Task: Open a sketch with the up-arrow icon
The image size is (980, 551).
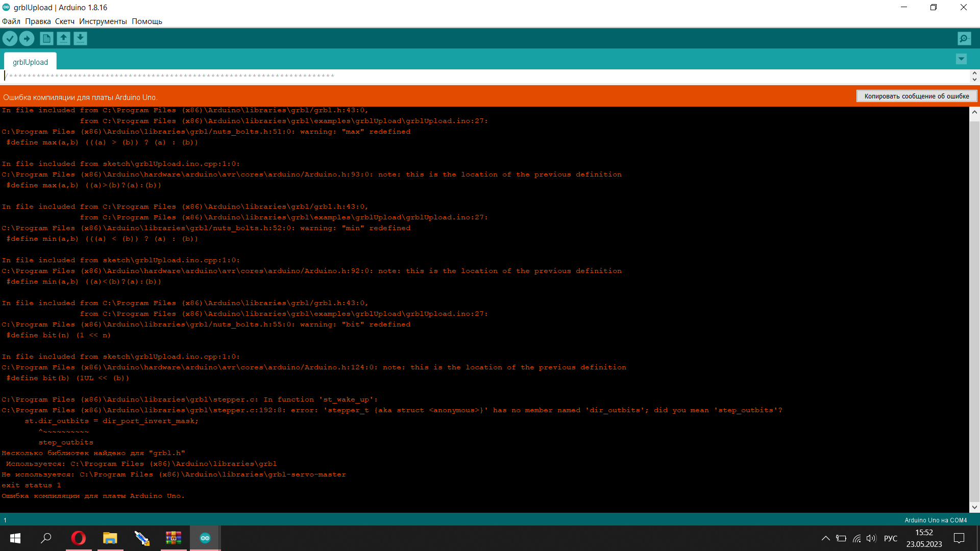Action: pos(63,38)
